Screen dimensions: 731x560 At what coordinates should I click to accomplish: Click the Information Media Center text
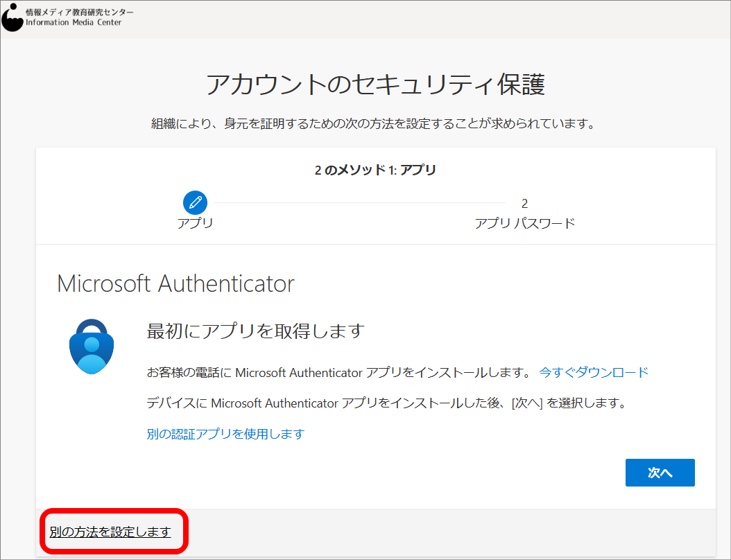tap(74, 22)
